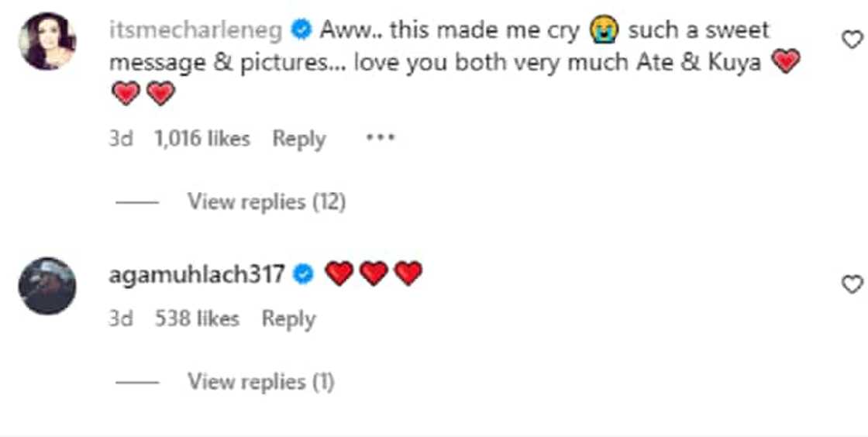View the 538 likes list
This screenshot has height=437, width=868.
197,318
